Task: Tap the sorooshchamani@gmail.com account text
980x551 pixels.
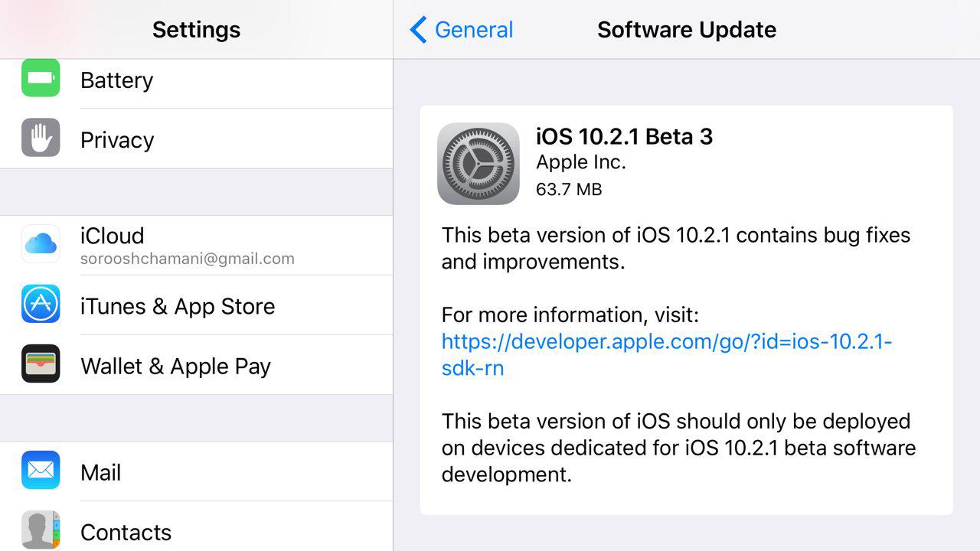Action: (188, 259)
